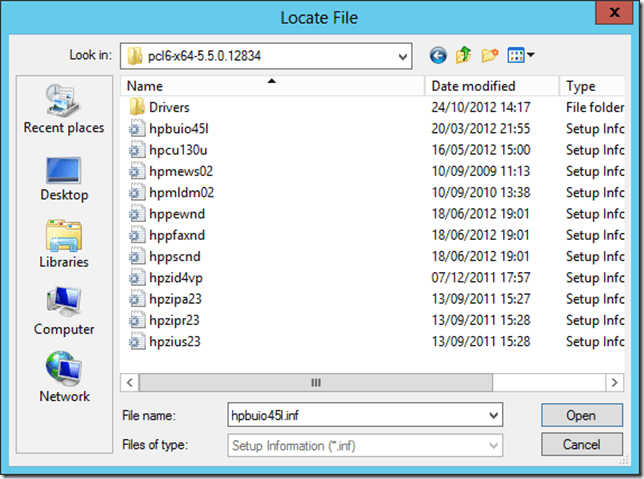Viewport: 644px width, 479px height.
Task: Go up one folder level
Action: point(464,55)
